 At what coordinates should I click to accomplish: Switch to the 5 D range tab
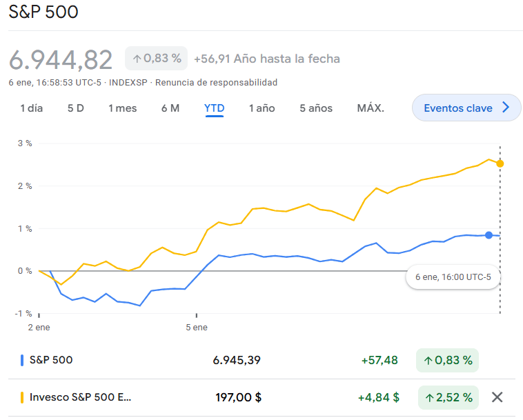(x=76, y=108)
